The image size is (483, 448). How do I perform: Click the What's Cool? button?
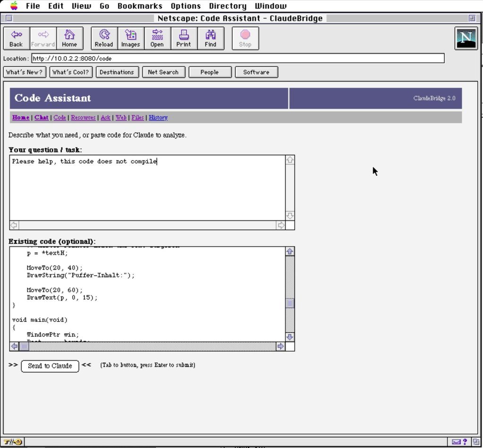point(71,72)
